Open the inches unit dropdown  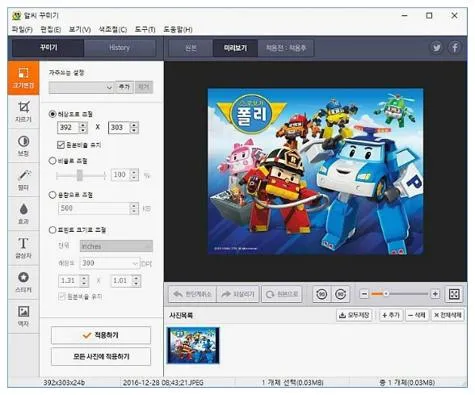pos(116,246)
